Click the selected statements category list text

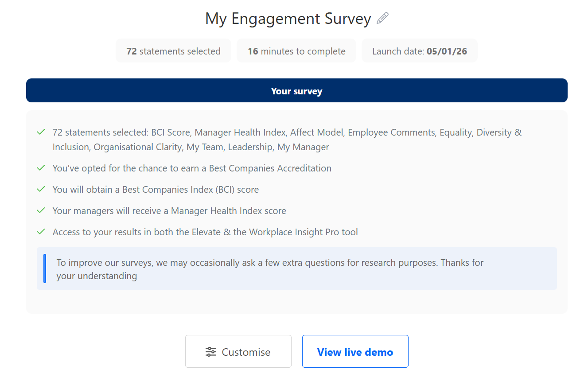click(x=287, y=140)
